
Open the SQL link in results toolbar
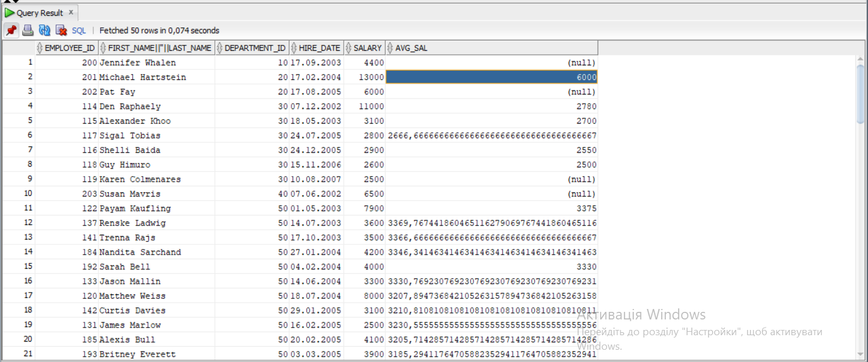[x=79, y=30]
